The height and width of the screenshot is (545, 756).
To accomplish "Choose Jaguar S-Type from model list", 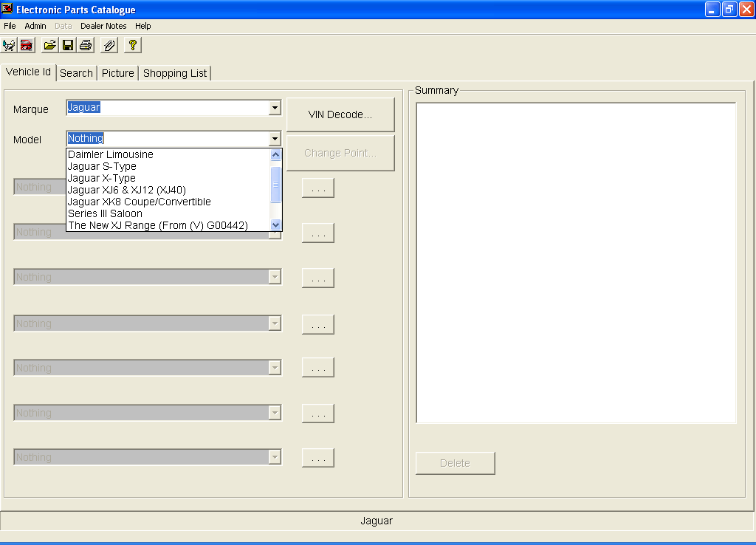I will [x=168, y=166].
